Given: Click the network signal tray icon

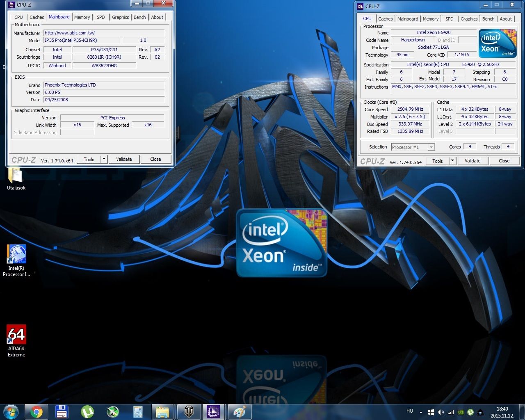Looking at the screenshot, I should pyautogui.click(x=451, y=412).
